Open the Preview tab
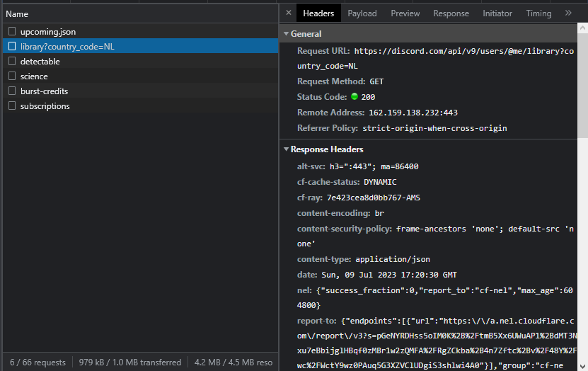Viewport: 588px width, 371px height. point(405,13)
